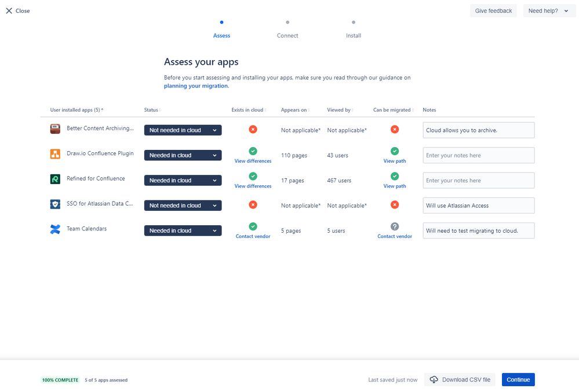Sort by User installed apps column

coord(77,110)
